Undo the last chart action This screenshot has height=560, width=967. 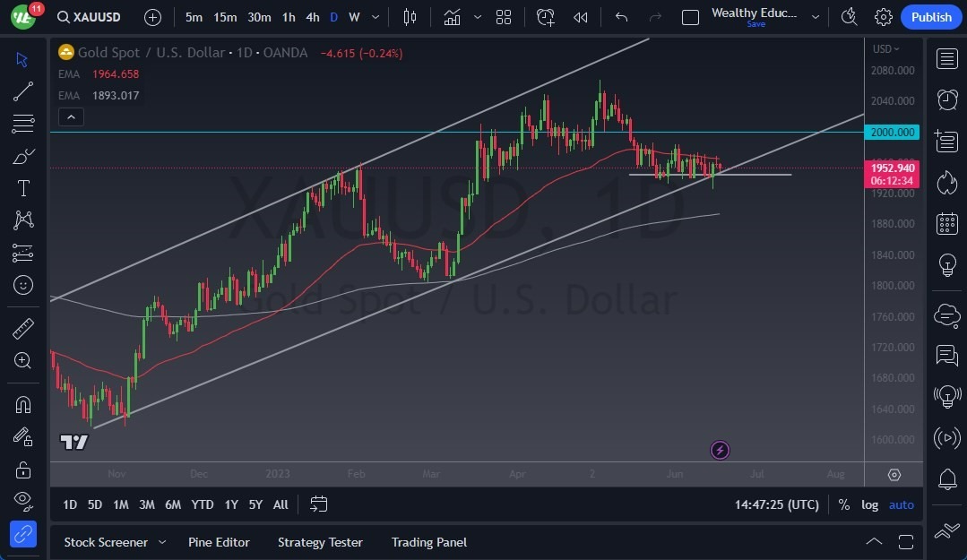coord(622,17)
